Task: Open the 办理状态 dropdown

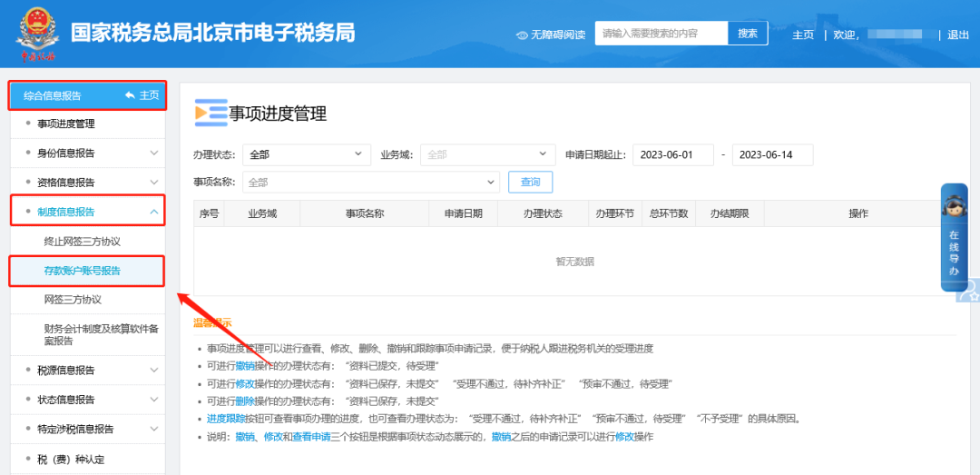Action: [306, 155]
